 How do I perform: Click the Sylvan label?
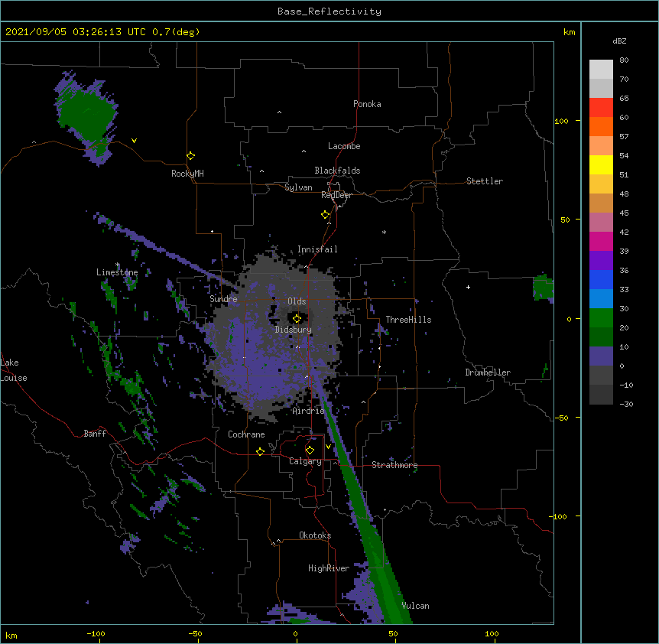[298, 187]
